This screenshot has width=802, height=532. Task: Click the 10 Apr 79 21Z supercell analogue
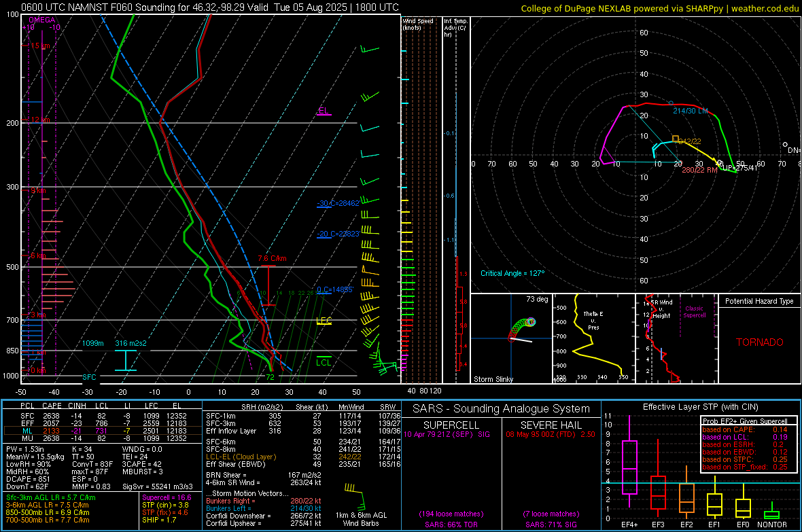[447, 434]
